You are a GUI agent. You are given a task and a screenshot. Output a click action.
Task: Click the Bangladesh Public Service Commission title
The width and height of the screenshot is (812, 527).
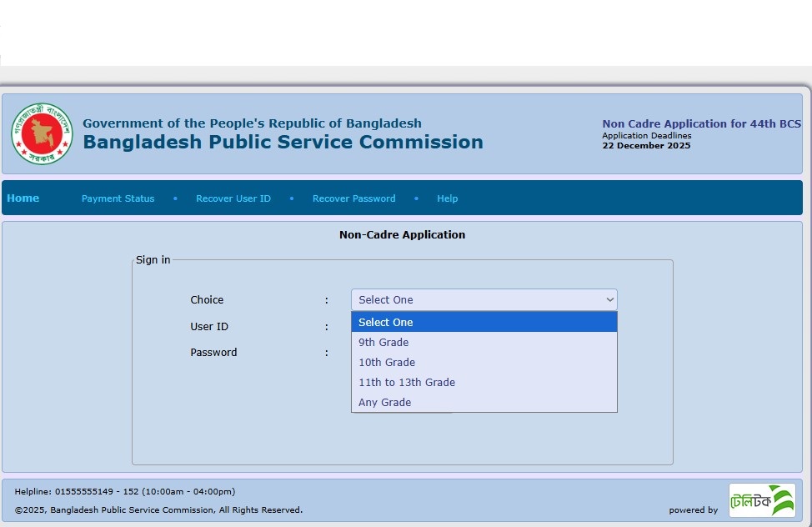[283, 143]
